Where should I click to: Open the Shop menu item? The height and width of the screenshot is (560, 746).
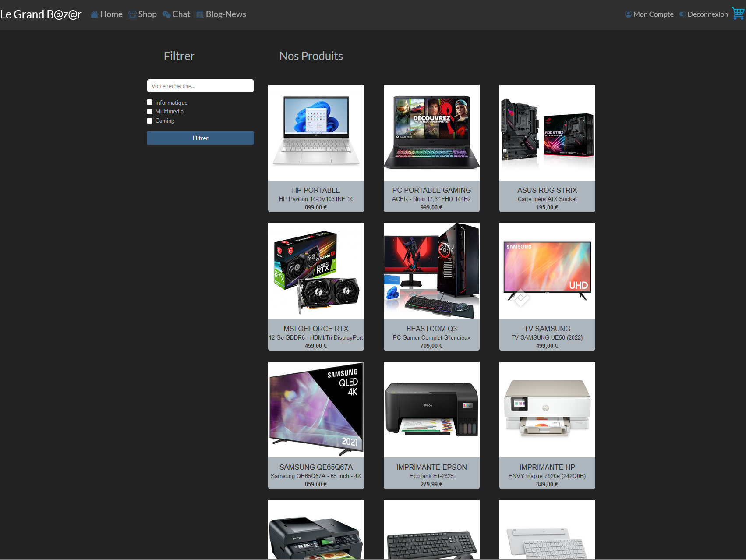pos(147,14)
